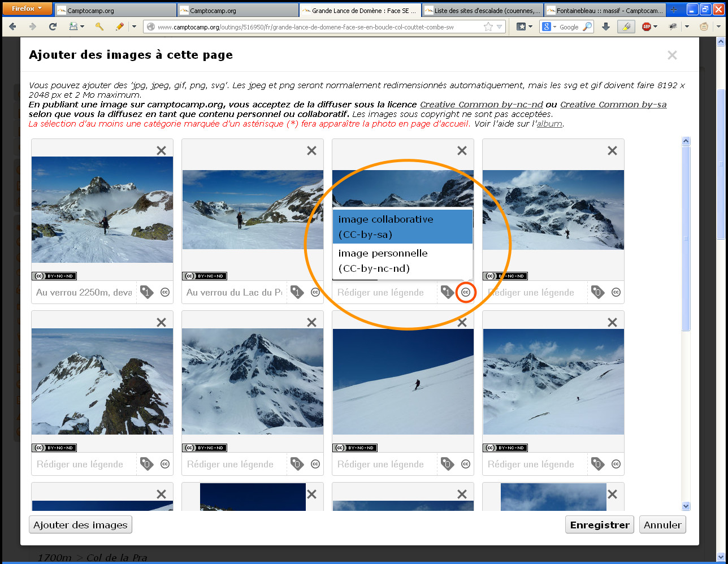Click the BY-NC-ND badge on 'Au verrou du Lac'
The width and height of the screenshot is (728, 564).
205,276
